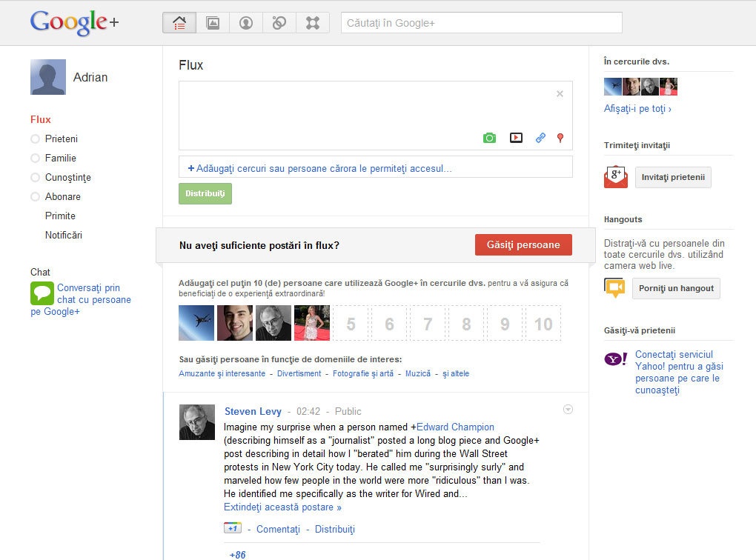
Task: Close the share box with the X
Action: tap(560, 93)
